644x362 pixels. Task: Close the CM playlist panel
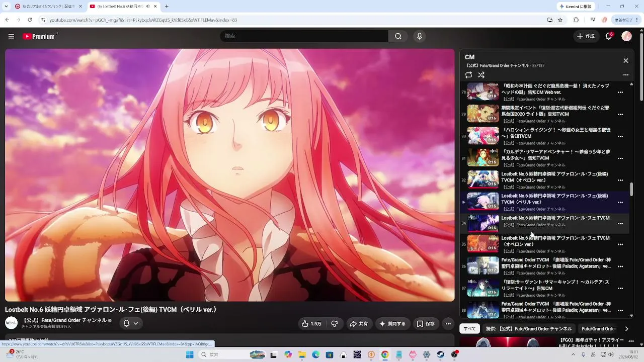626,60
